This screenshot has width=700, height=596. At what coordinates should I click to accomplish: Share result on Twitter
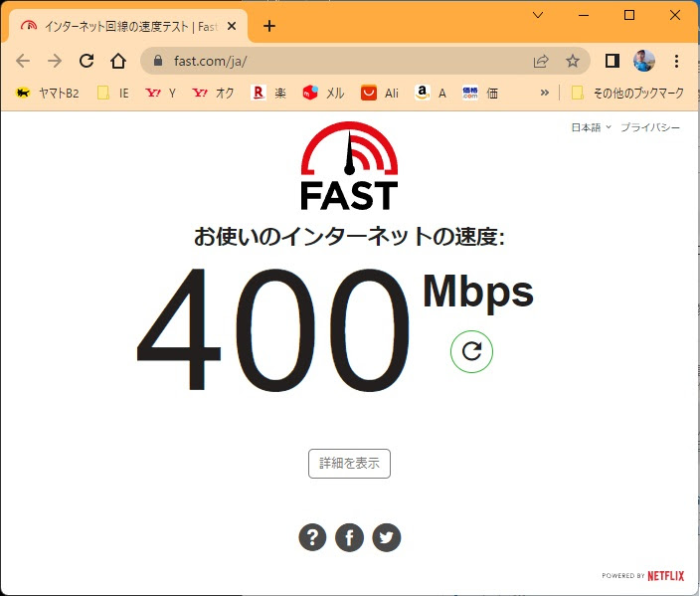tap(387, 537)
